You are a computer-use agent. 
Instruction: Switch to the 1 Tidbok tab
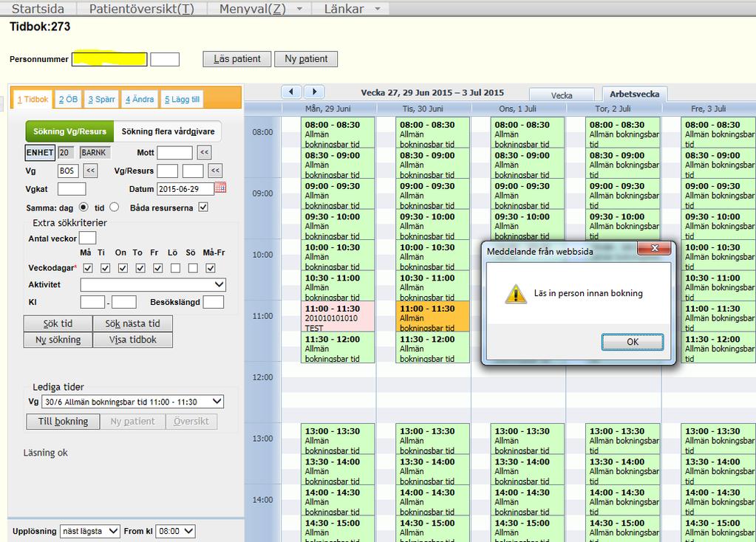[33, 99]
